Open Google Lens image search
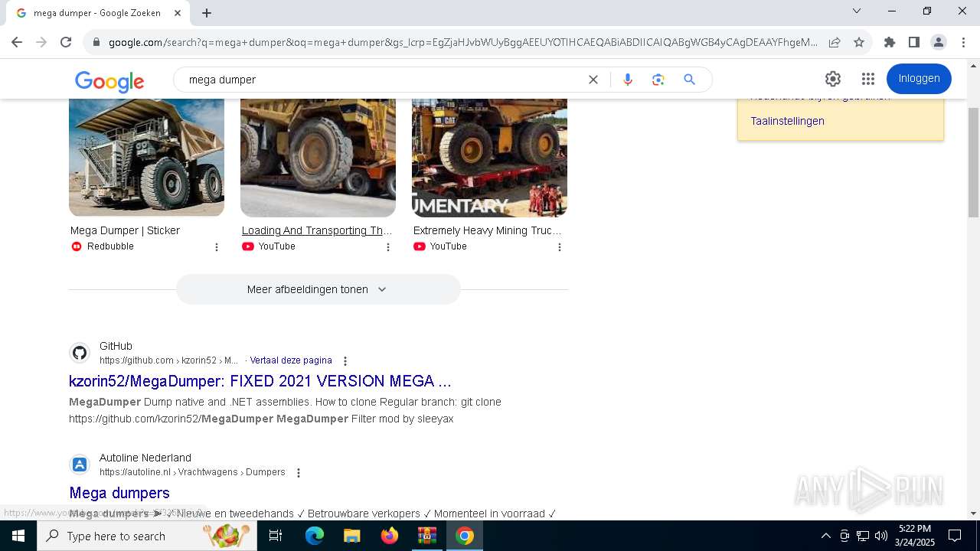This screenshot has width=980, height=551. [658, 80]
